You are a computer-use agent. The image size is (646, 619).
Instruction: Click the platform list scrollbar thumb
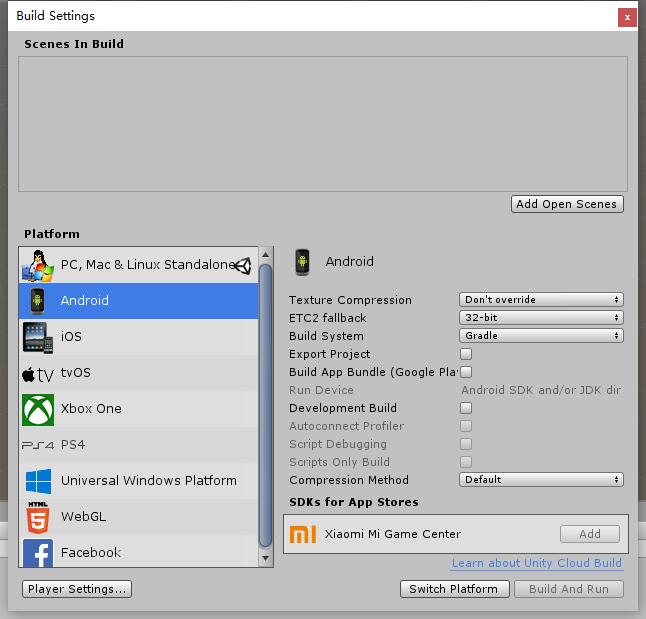265,406
